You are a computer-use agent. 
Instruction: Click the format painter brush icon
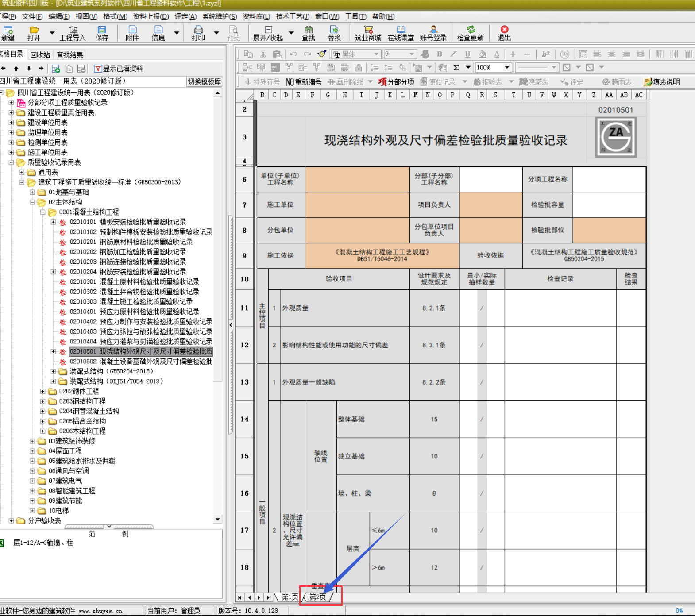coord(322,54)
